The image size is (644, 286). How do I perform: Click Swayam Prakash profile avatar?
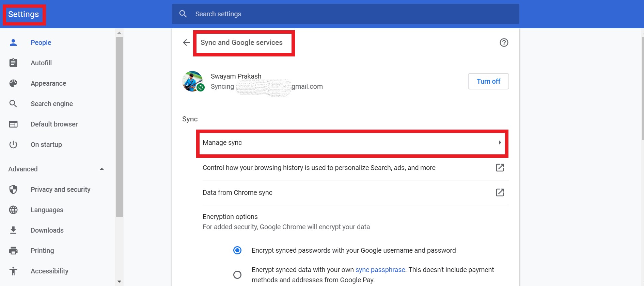(x=193, y=81)
